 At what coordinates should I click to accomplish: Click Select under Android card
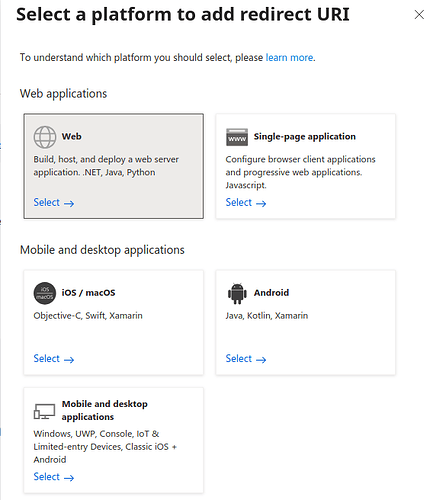pyautogui.click(x=246, y=359)
